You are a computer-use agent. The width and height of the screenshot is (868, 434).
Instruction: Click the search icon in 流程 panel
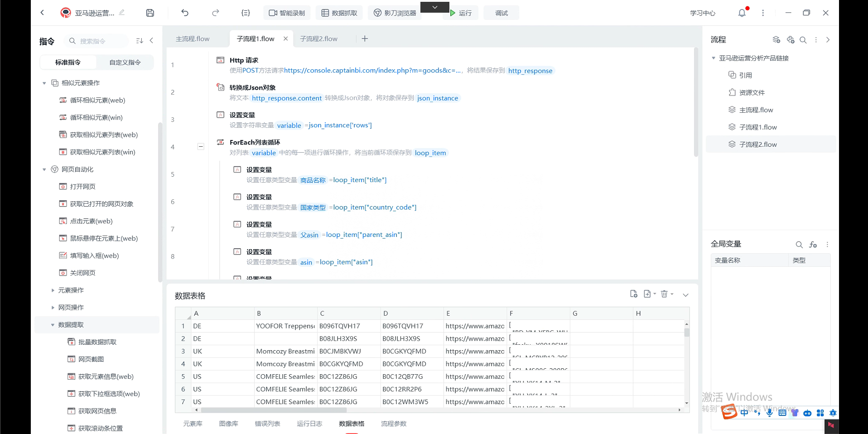click(x=803, y=40)
